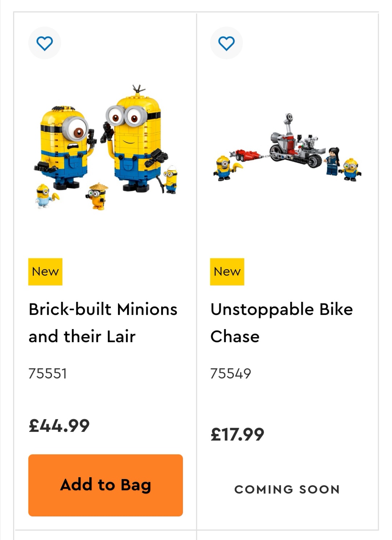Click the New badge on Unstoppable Bike Chase
The height and width of the screenshot is (540, 392).
point(227,272)
